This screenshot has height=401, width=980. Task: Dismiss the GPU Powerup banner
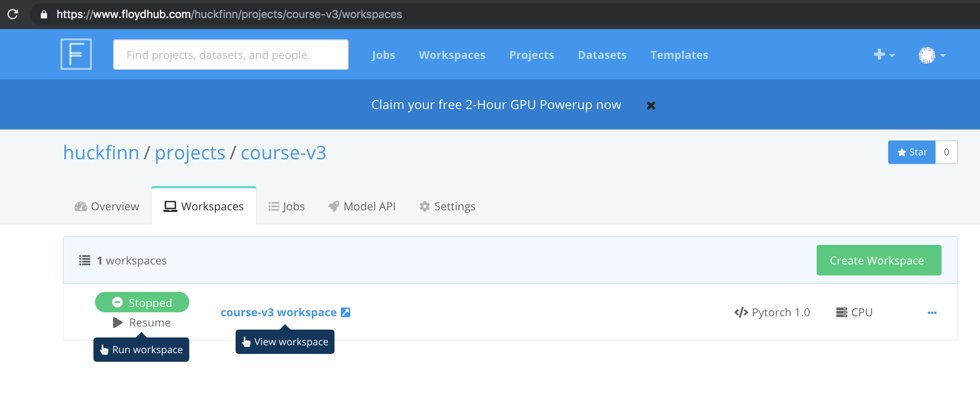click(x=651, y=106)
